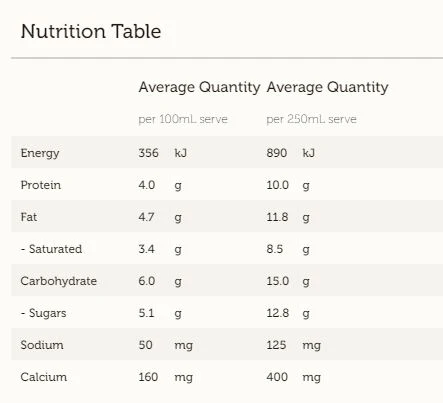This screenshot has height=403, width=443.
Task: Click the Sugars row label
Action: coord(43,313)
